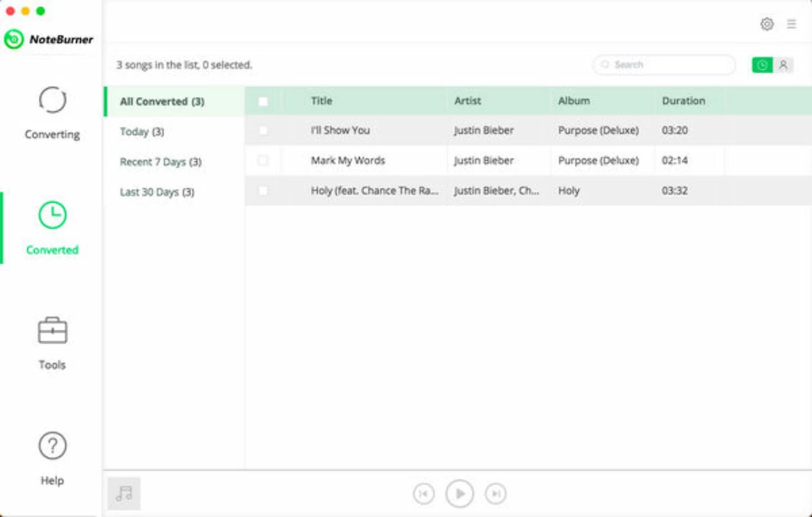The image size is (812, 517).
Task: Open the hamburger menu icon
Action: (791, 24)
